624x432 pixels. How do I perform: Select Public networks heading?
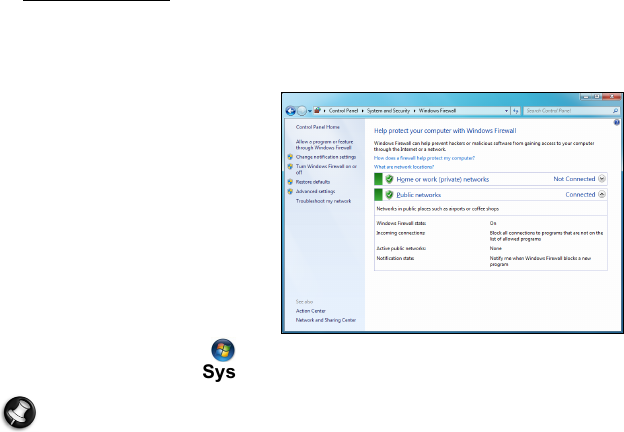pyautogui.click(x=419, y=195)
